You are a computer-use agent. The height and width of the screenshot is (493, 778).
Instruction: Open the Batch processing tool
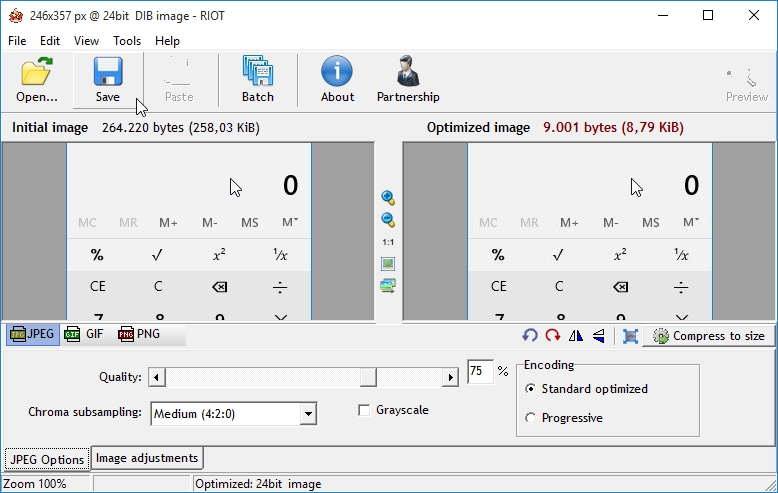click(x=258, y=79)
